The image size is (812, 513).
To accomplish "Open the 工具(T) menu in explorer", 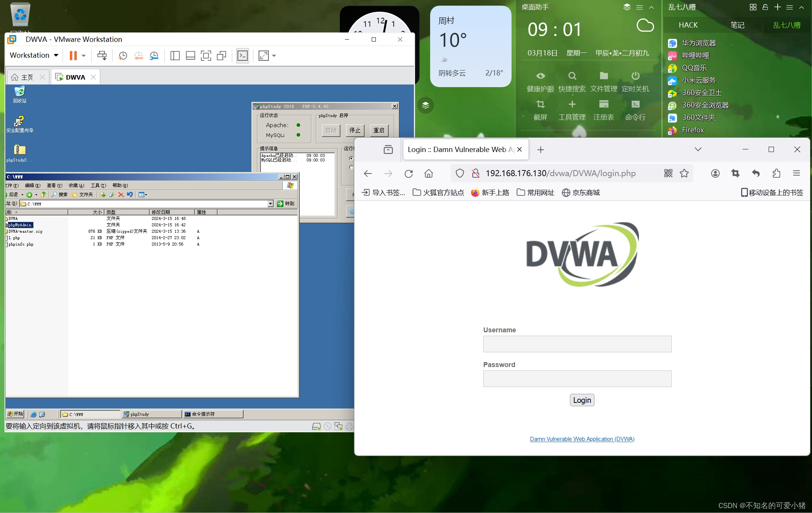I will coord(98,185).
